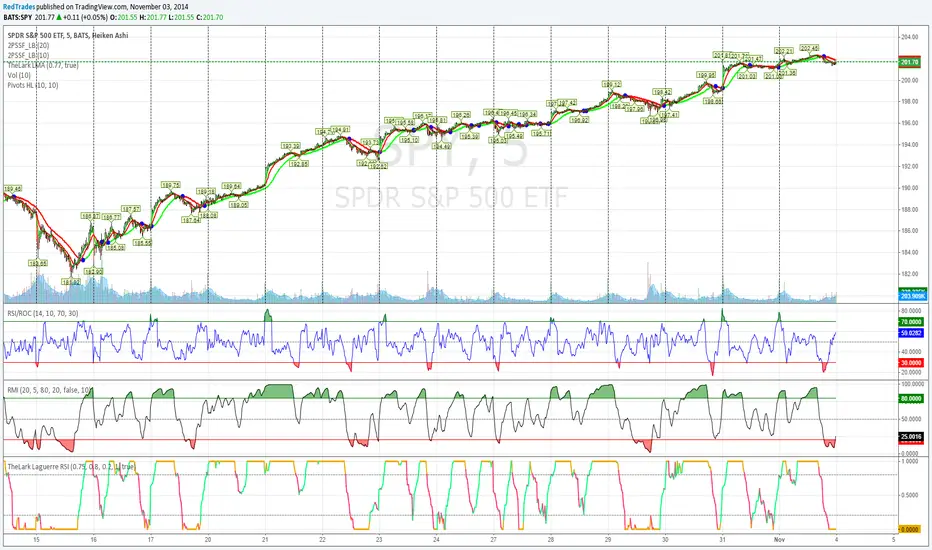Viewport: 932px width, 550px height.
Task: Select TheLark Laguerre RSI pane label
Action: click(x=71, y=467)
